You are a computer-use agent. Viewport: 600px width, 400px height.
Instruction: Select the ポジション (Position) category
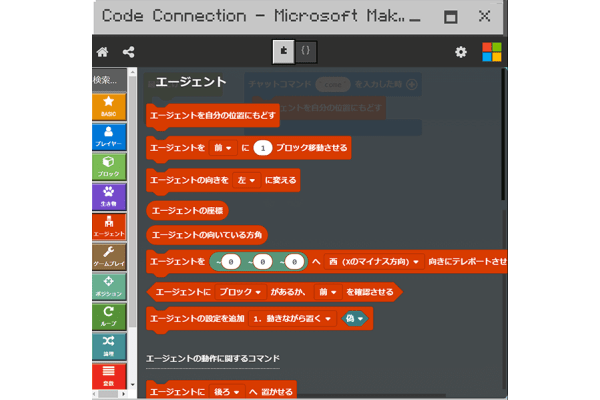click(x=108, y=286)
